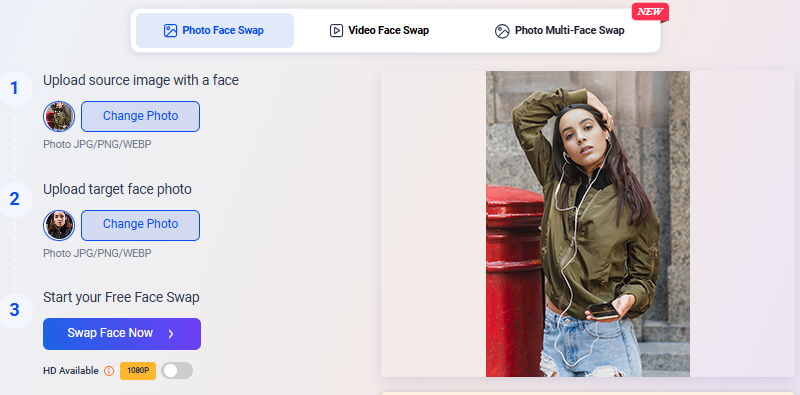Click the photo icon in Photo Face Swap tab
800x395 pixels.
[x=170, y=31]
